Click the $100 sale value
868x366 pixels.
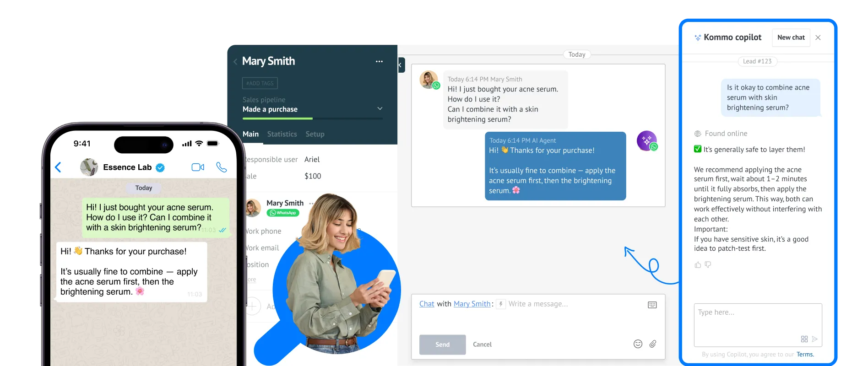pyautogui.click(x=313, y=176)
